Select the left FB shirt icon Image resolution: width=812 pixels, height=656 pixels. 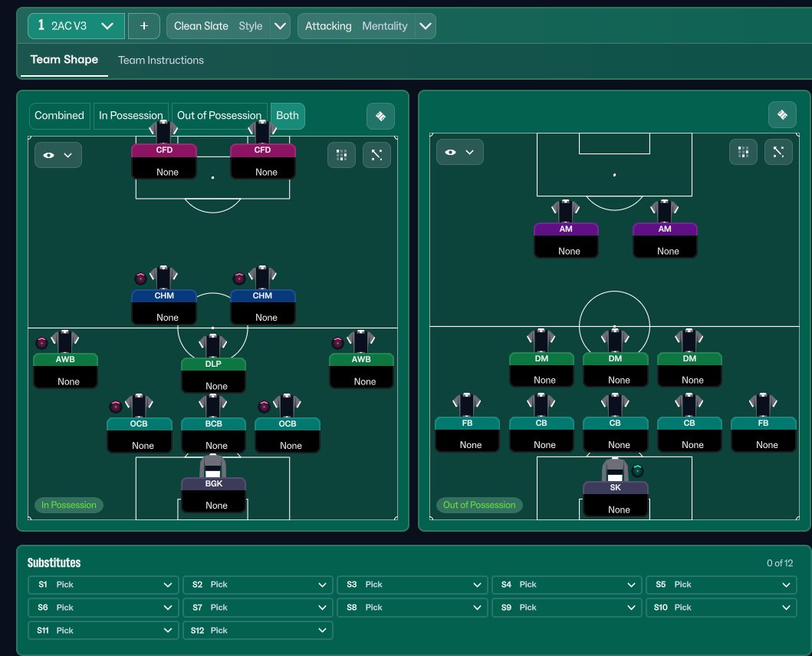click(467, 404)
